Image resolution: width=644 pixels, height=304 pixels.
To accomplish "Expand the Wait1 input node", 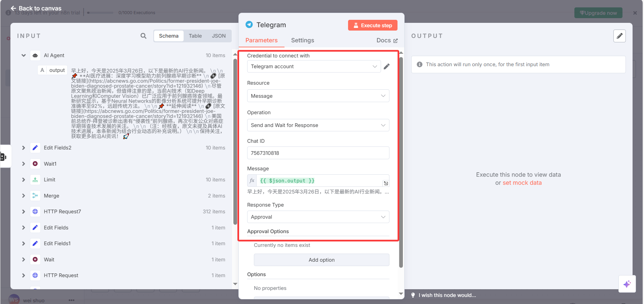I will pyautogui.click(x=24, y=164).
